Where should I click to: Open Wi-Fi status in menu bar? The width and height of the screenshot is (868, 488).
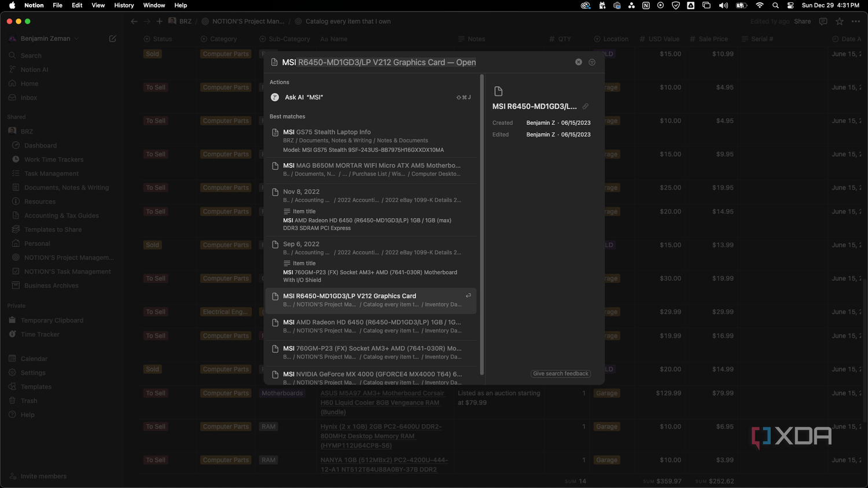[760, 5]
